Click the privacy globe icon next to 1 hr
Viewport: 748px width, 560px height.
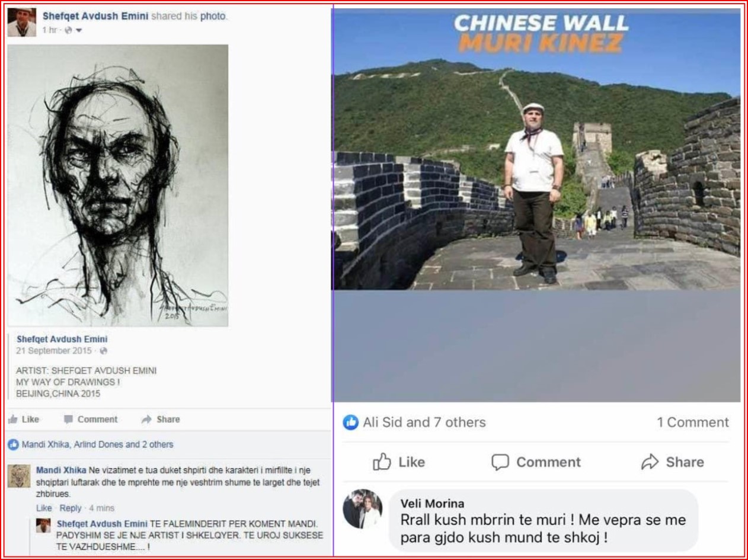(68, 31)
